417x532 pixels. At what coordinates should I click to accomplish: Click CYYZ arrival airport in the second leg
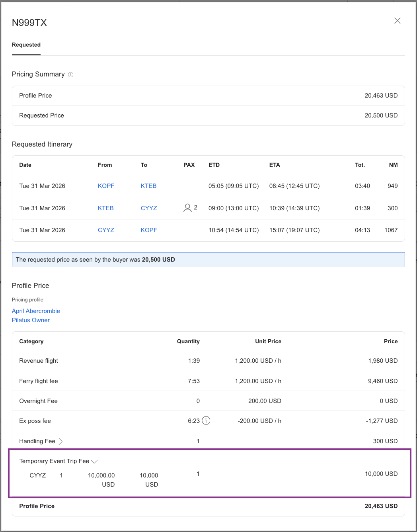[149, 208]
